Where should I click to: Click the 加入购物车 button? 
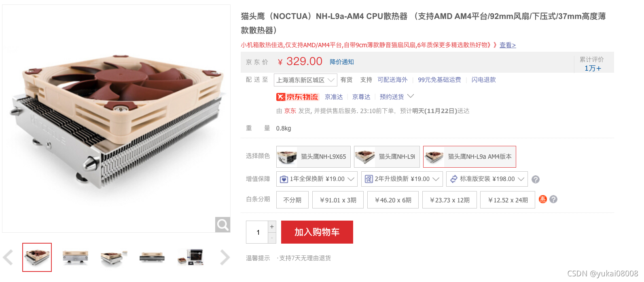click(317, 232)
